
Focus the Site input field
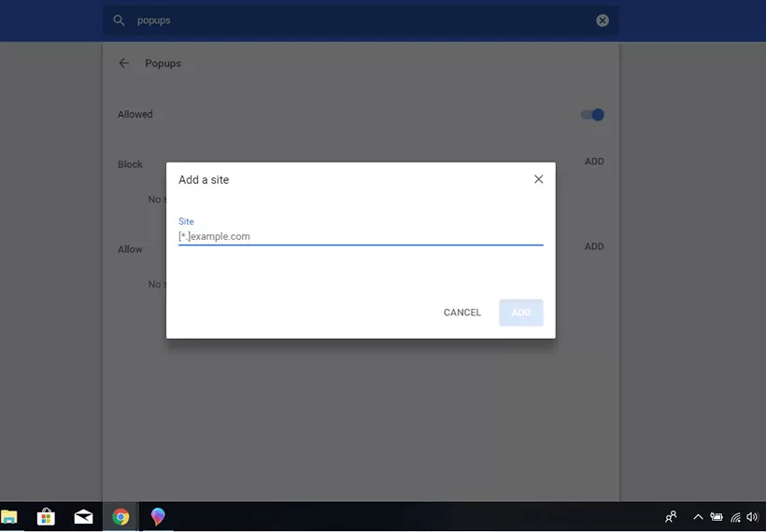(361, 237)
